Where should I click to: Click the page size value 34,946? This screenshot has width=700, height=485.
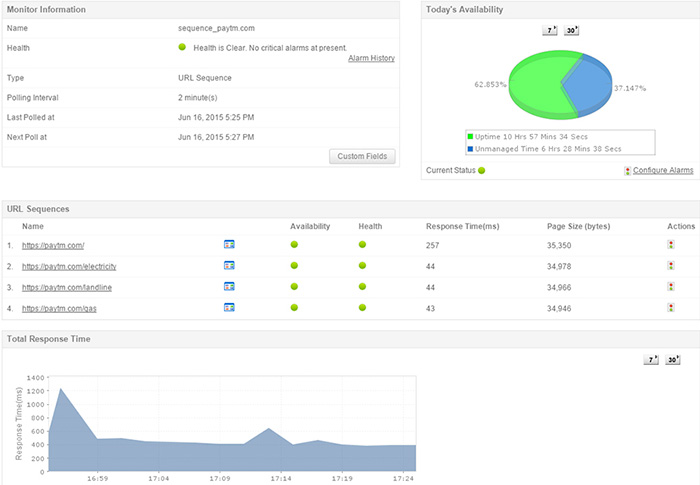coord(559,308)
